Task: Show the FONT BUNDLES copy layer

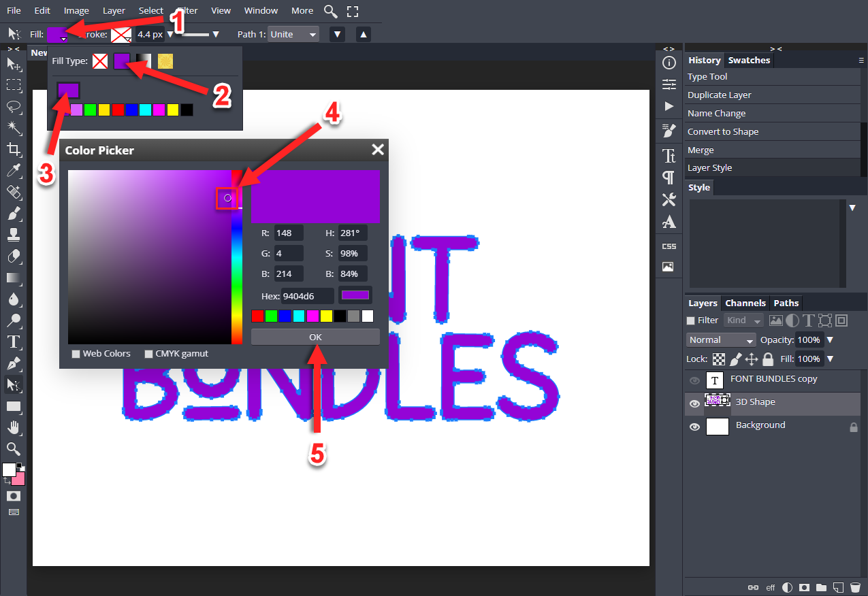Action: click(x=694, y=380)
